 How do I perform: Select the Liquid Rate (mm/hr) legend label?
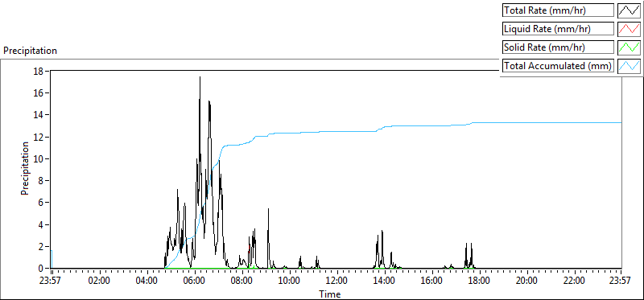(x=559, y=29)
